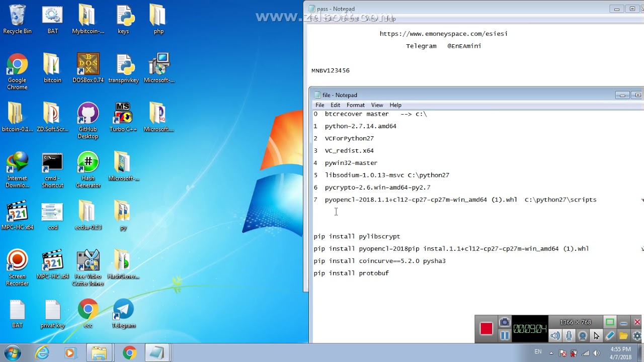The height and width of the screenshot is (362, 644).
Task: Select the privat key text file
Action: coord(53,313)
